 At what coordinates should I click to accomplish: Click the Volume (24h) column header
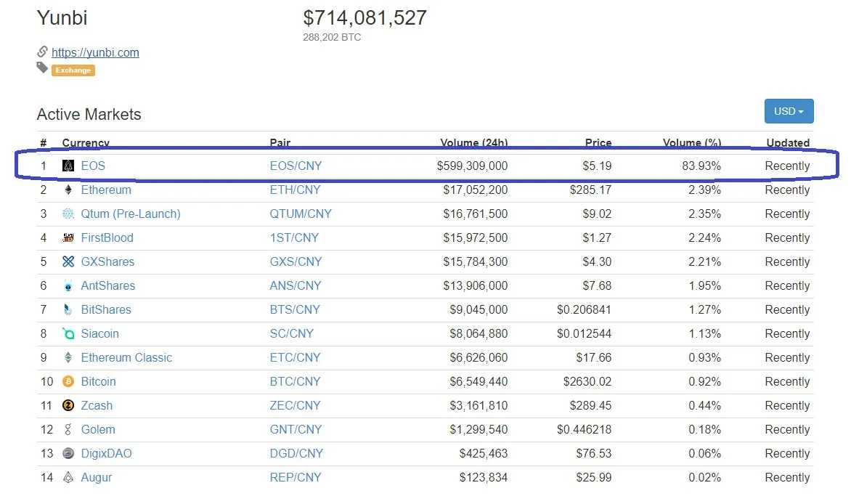pyautogui.click(x=474, y=142)
